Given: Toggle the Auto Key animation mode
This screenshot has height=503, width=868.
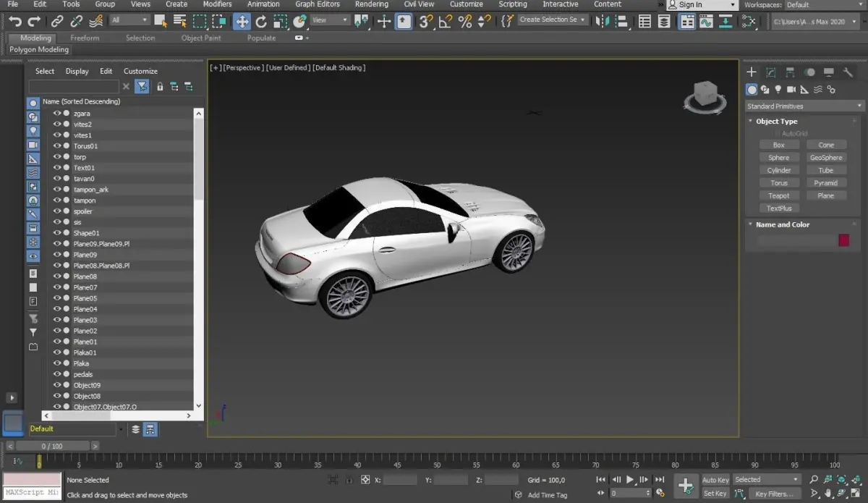Looking at the screenshot, I should point(715,480).
